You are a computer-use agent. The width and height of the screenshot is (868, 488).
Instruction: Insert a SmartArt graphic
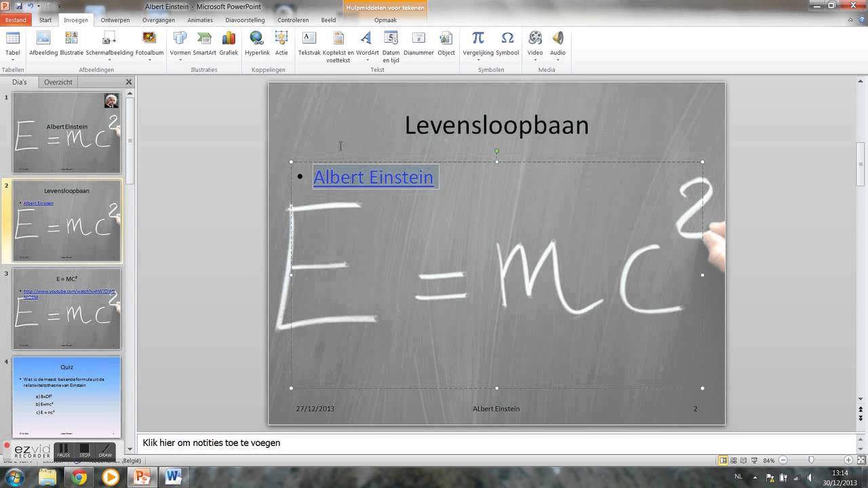(x=204, y=43)
